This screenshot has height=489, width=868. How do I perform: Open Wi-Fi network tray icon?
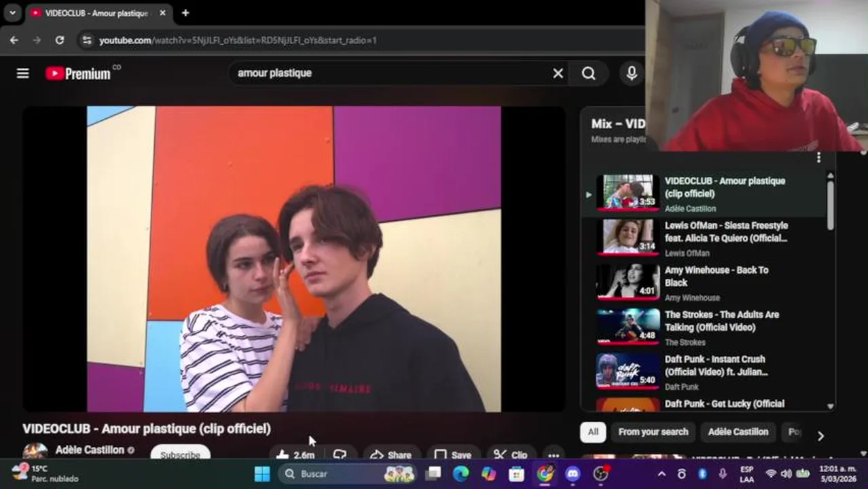tap(771, 474)
